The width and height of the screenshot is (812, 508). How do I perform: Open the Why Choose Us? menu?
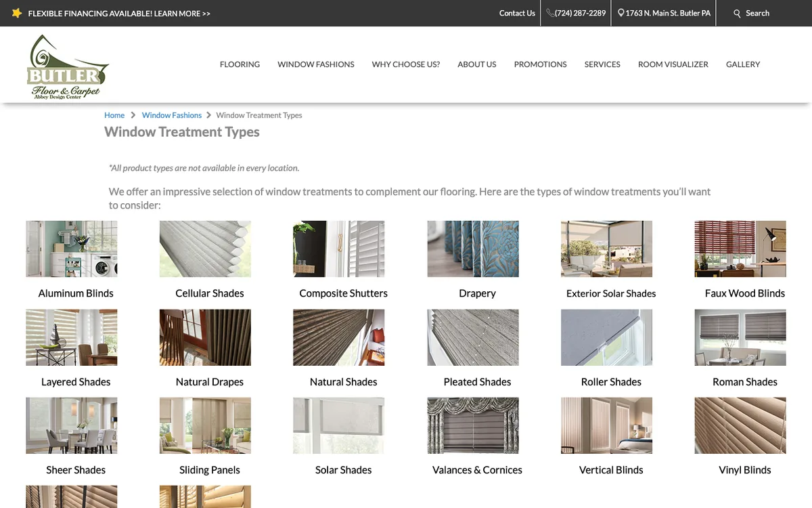[x=406, y=64]
